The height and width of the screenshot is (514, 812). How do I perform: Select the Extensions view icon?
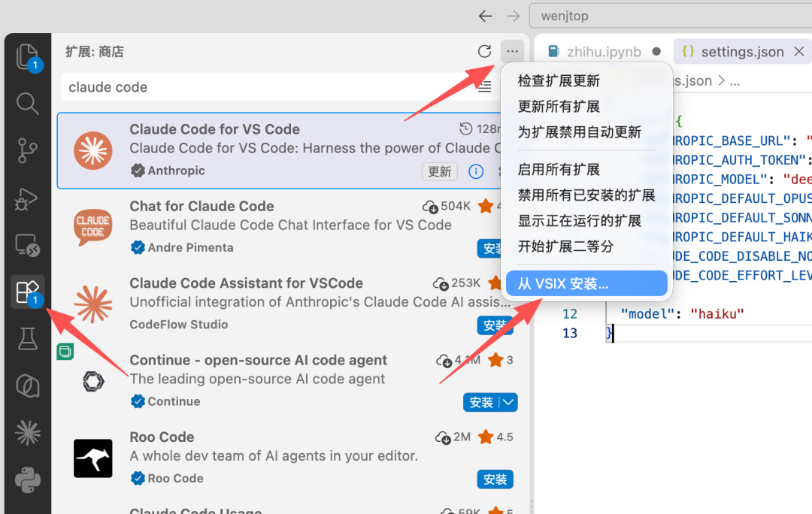27,292
